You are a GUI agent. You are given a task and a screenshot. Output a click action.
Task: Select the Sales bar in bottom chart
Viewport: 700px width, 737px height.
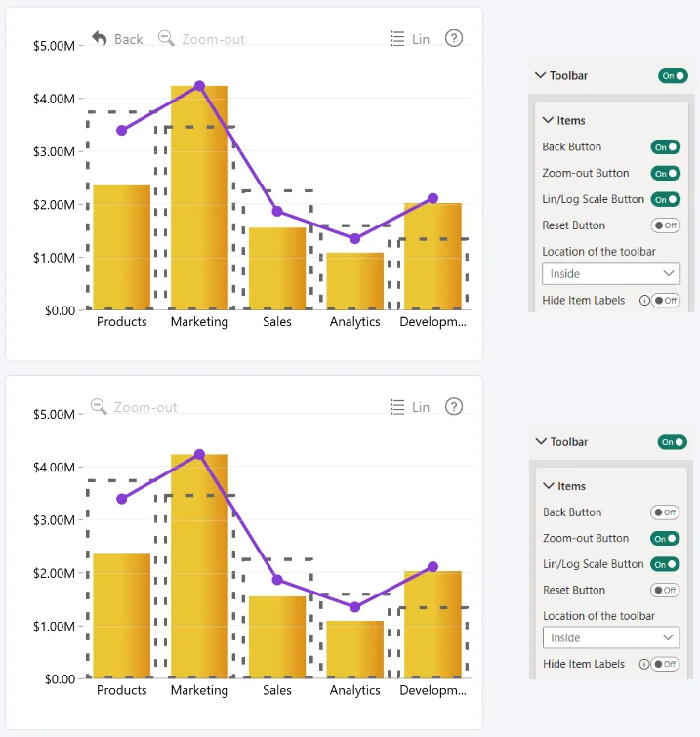[x=277, y=637]
